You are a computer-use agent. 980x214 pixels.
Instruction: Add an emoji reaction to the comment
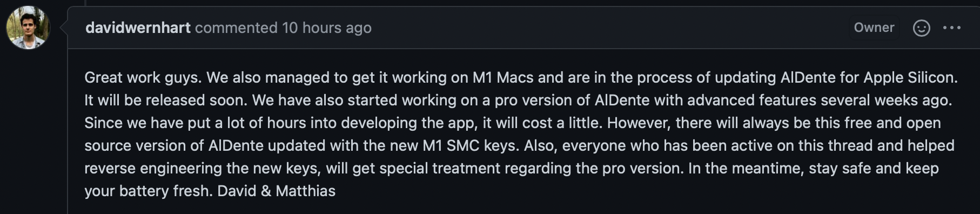click(x=921, y=28)
